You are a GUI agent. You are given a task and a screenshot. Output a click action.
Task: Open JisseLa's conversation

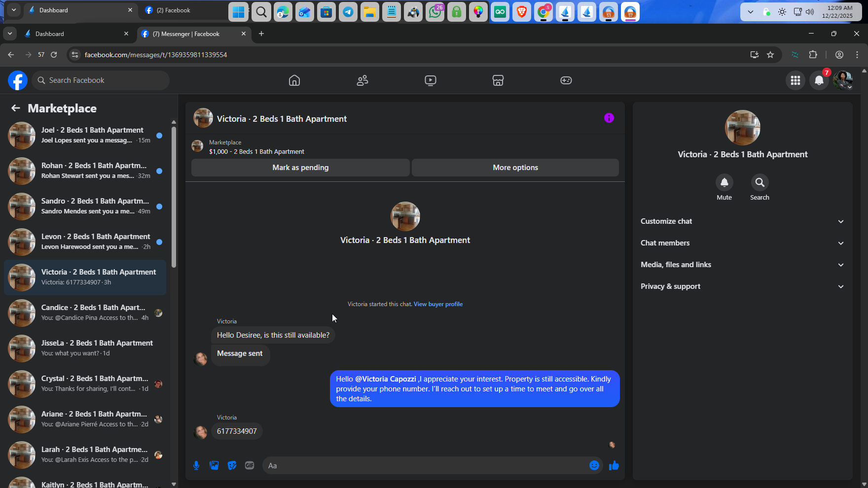coord(85,349)
